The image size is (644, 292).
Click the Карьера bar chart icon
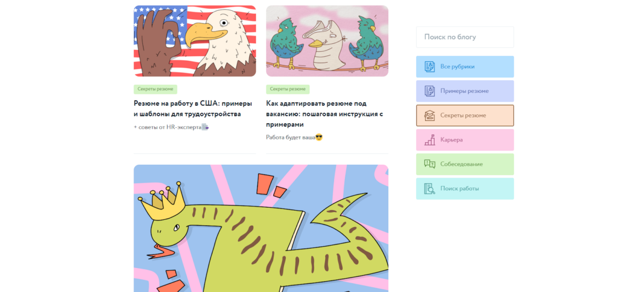click(x=429, y=140)
